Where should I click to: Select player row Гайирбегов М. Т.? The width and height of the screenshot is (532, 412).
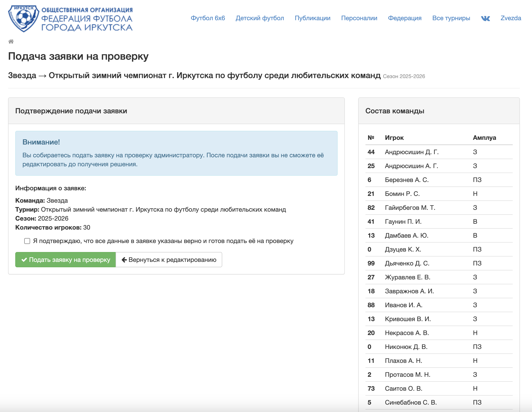pos(410,208)
